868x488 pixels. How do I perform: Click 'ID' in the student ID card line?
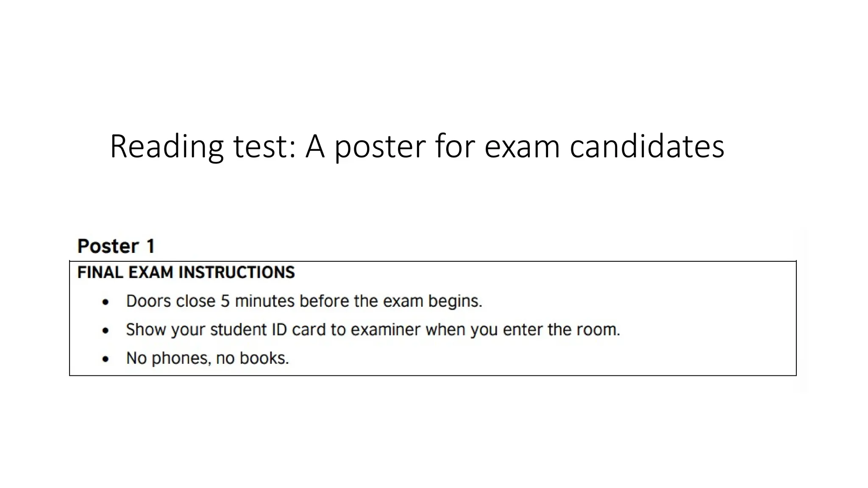click(279, 330)
